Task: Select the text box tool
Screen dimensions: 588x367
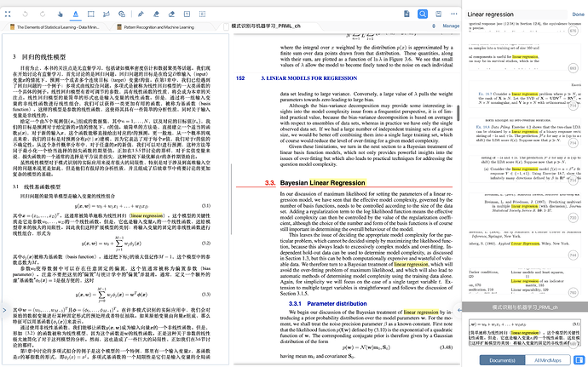Action: click(187, 14)
